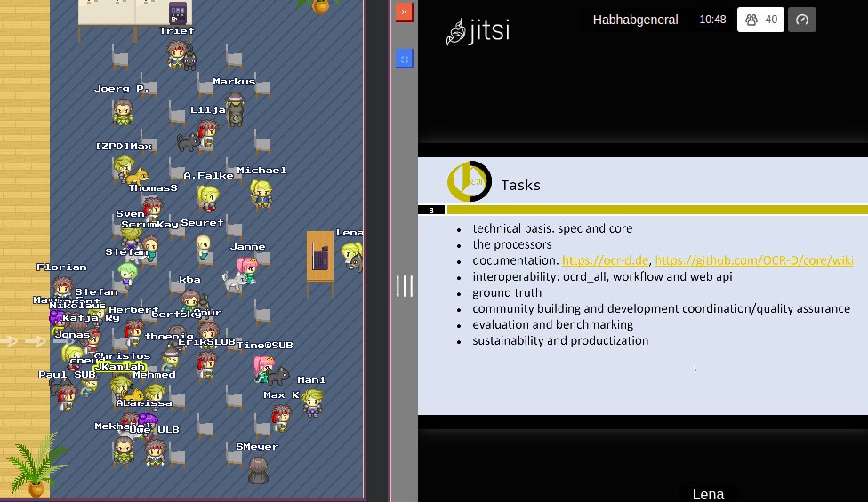The width and height of the screenshot is (868, 502).
Task: Click the Habhabgeneral room name
Action: coord(635,20)
